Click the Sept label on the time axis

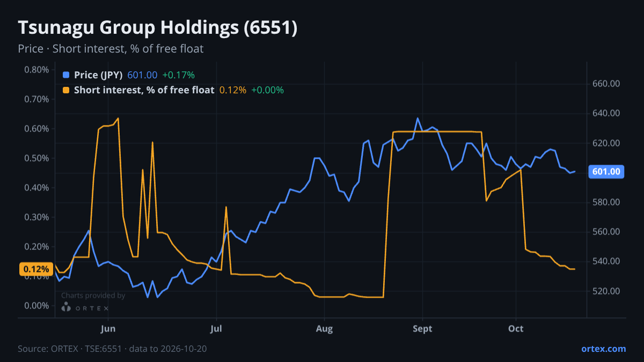coord(422,328)
